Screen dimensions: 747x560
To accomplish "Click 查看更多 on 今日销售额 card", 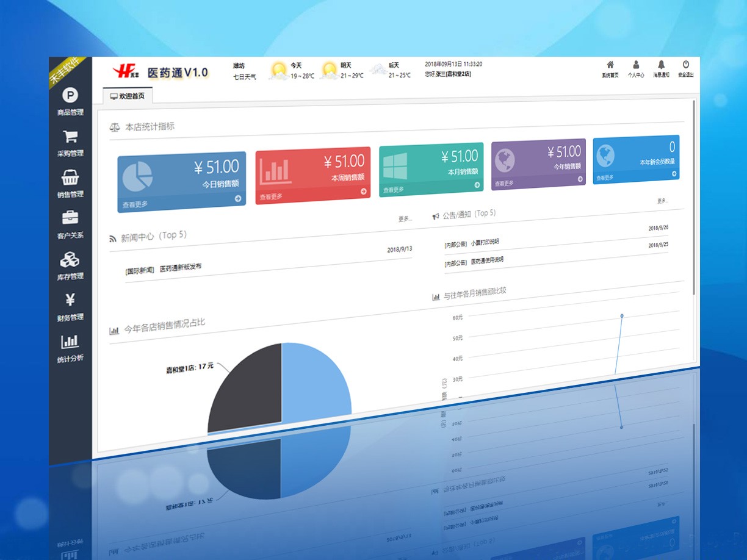I will [x=135, y=204].
